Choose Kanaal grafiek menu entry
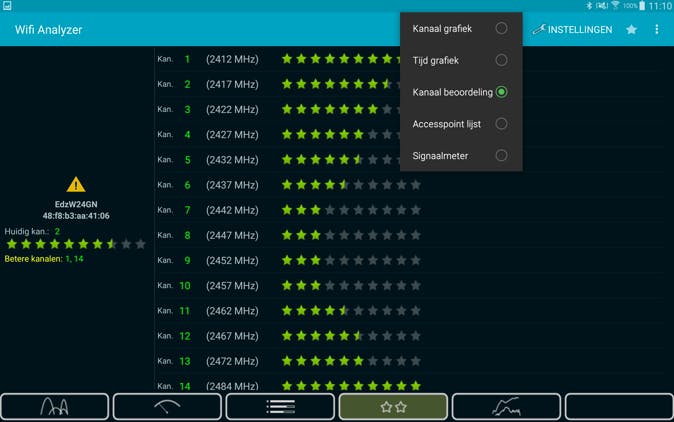Image resolution: width=674 pixels, height=422 pixels. [461, 28]
